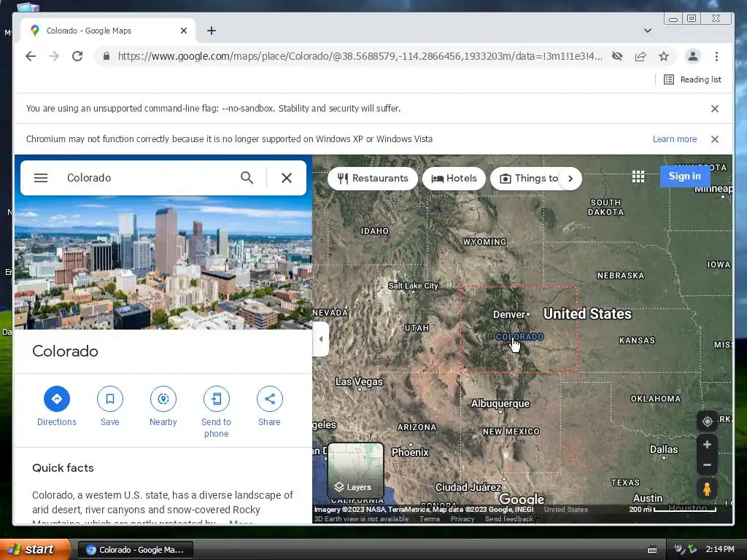Click the Salt Lake City label
Screen dimensions: 747x560
[413, 286]
